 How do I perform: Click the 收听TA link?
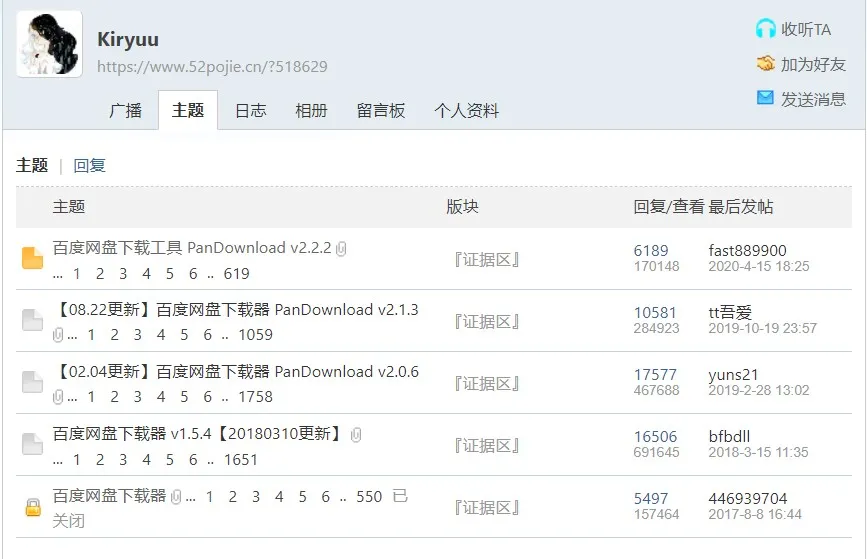click(806, 29)
